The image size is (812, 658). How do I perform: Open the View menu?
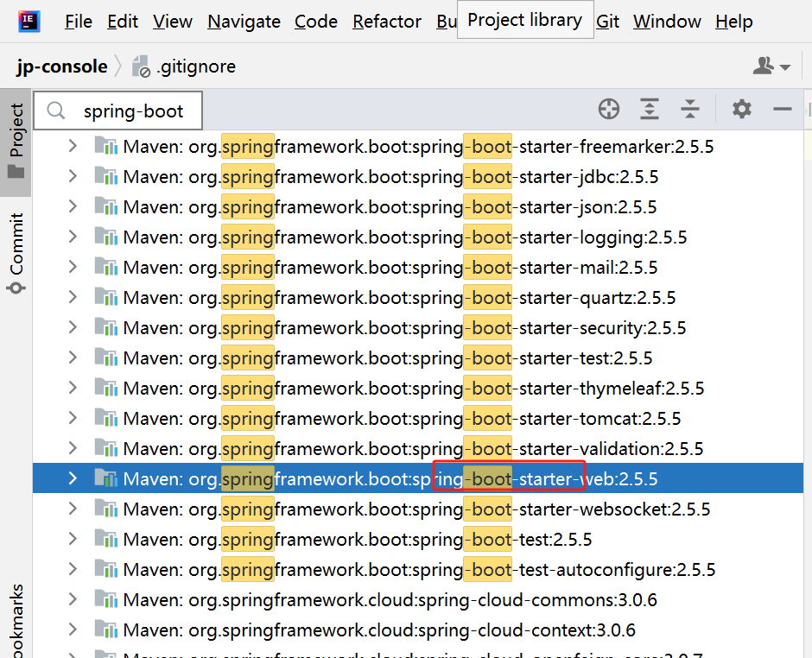173,22
